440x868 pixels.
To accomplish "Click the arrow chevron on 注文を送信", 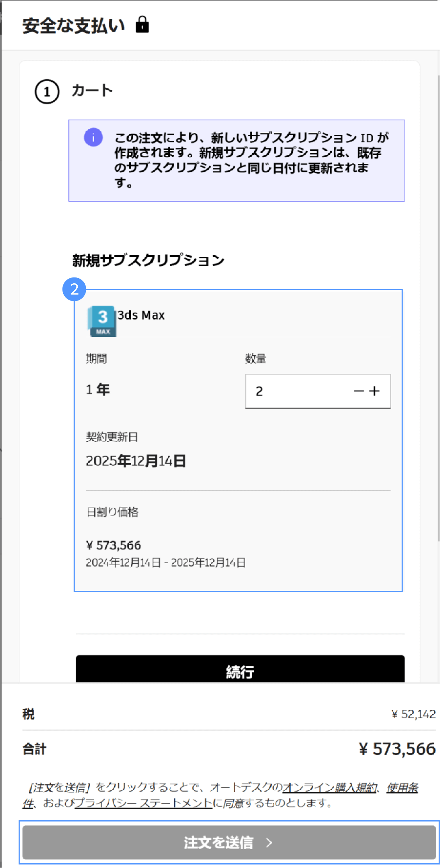I will click(269, 843).
